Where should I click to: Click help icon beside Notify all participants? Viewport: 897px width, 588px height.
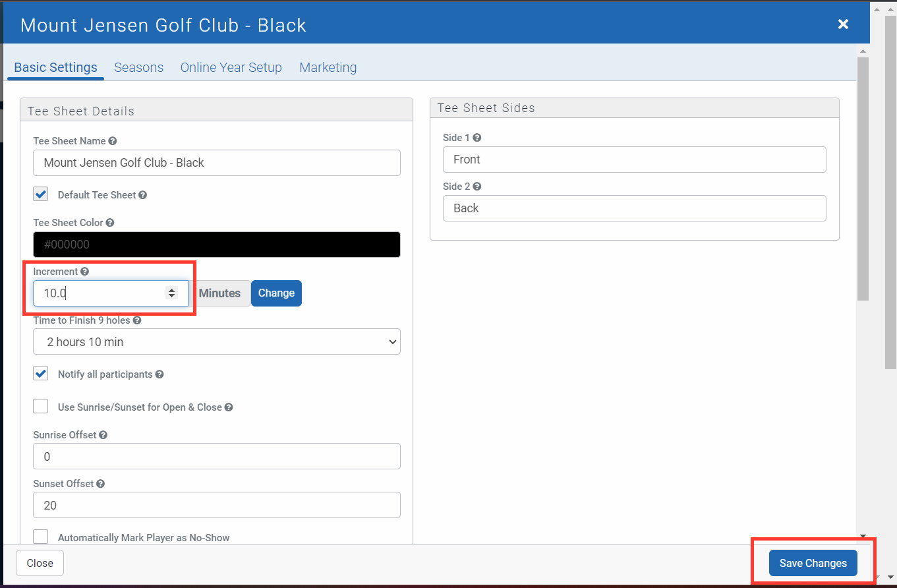pyautogui.click(x=159, y=374)
